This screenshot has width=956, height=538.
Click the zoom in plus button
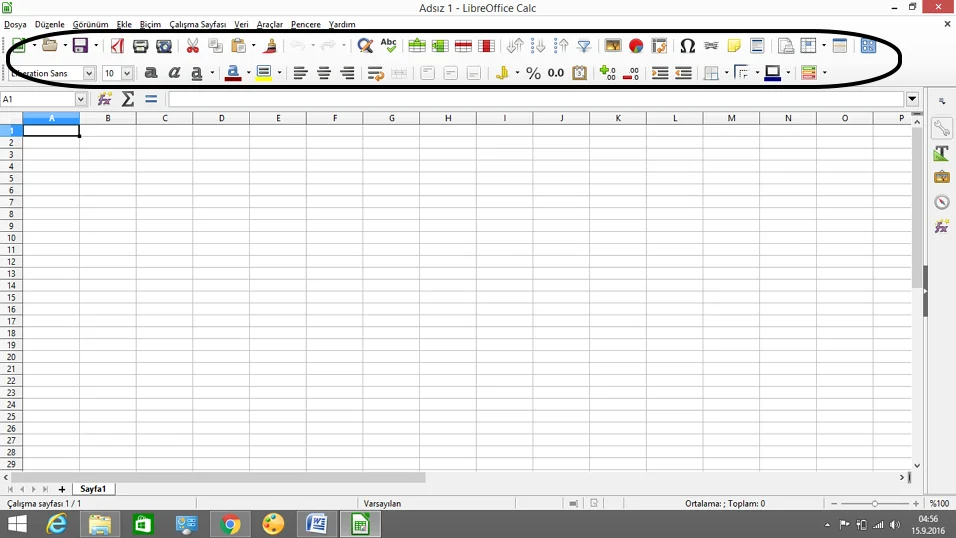[x=916, y=504]
